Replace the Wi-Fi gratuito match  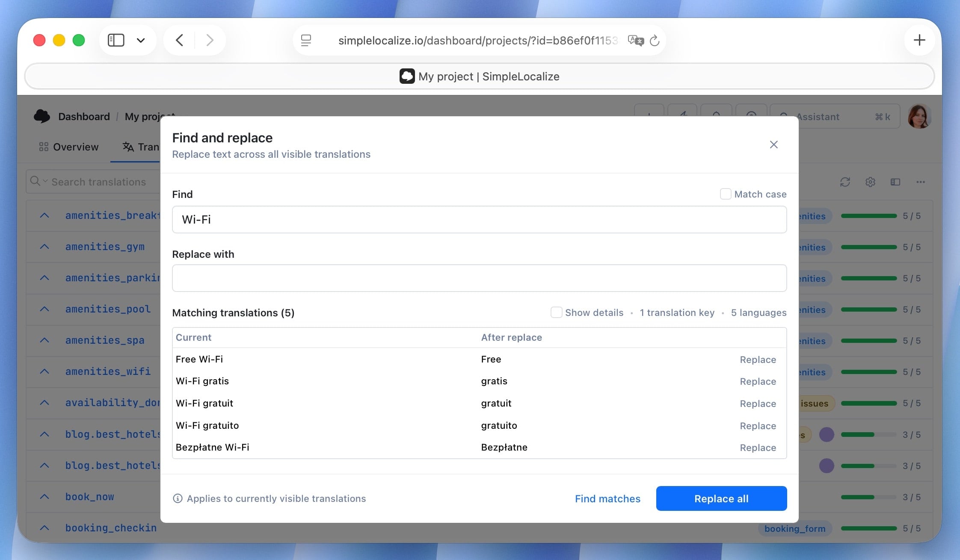click(758, 426)
